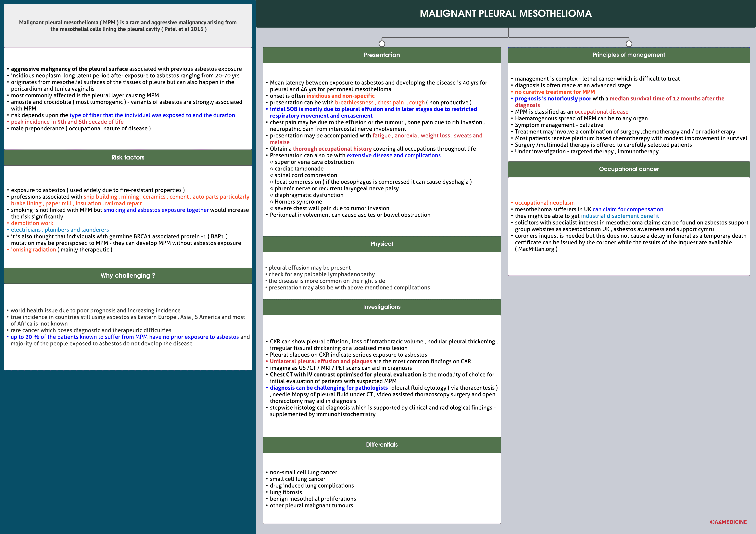756x534 pixels.
Task: Collapse the Presentation branch circle node
Action: pos(382,44)
